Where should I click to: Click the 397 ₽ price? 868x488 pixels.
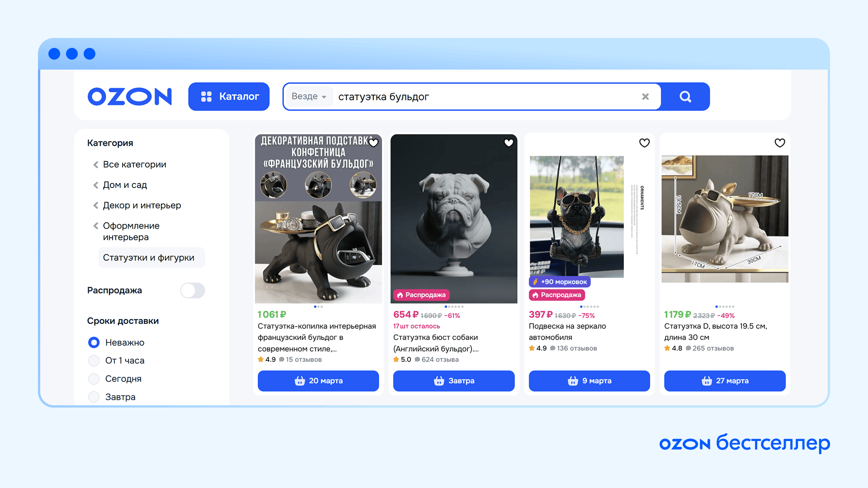(x=541, y=314)
